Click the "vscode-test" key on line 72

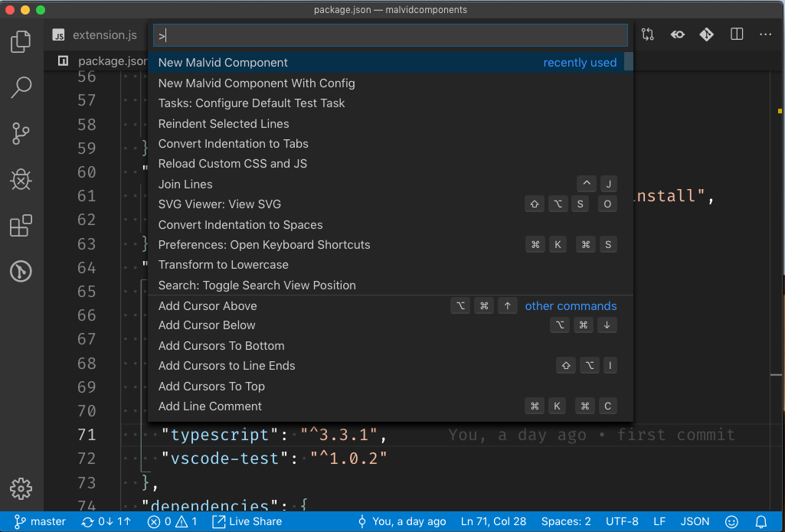(x=225, y=459)
